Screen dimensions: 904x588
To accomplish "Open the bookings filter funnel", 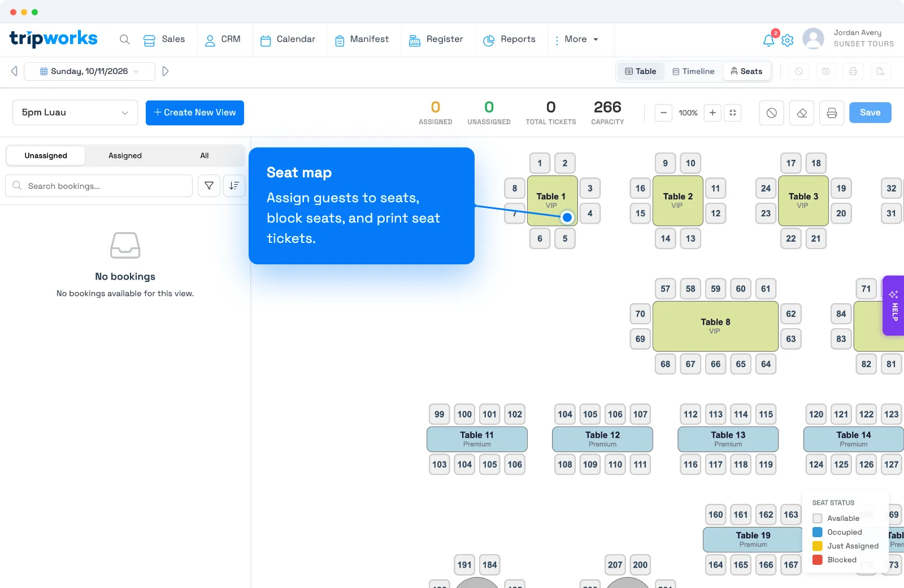I will [209, 186].
